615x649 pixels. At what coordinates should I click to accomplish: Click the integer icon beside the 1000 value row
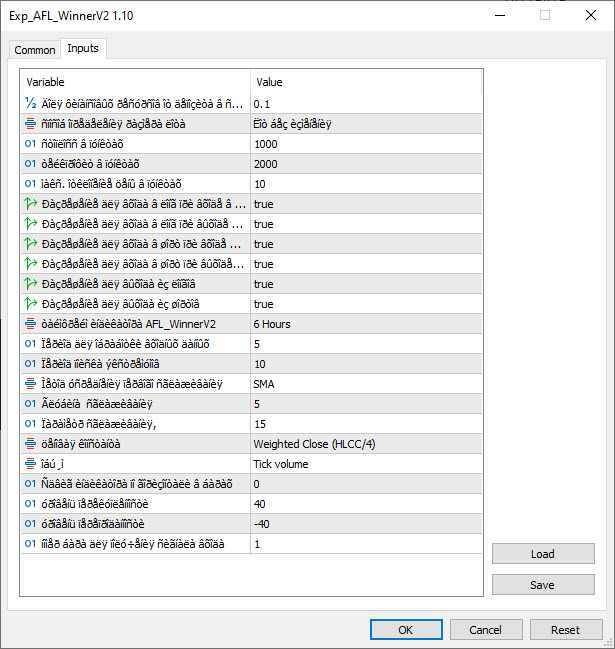[x=31, y=144]
